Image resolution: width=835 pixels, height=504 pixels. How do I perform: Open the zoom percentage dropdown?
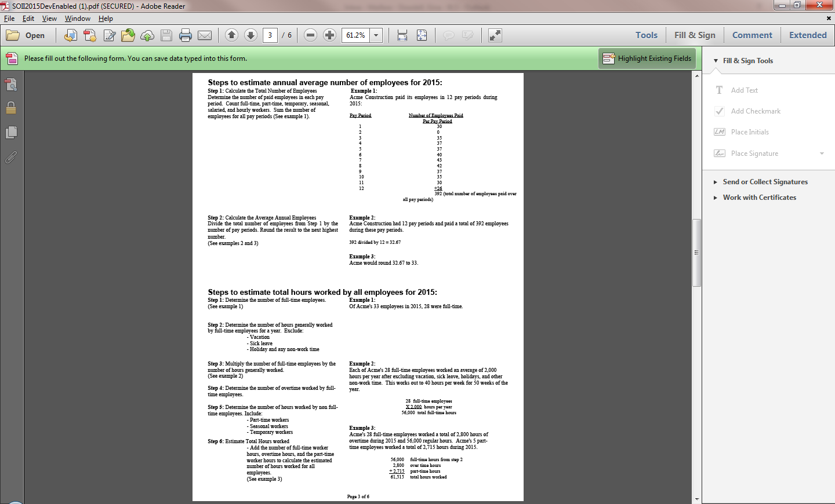point(376,35)
